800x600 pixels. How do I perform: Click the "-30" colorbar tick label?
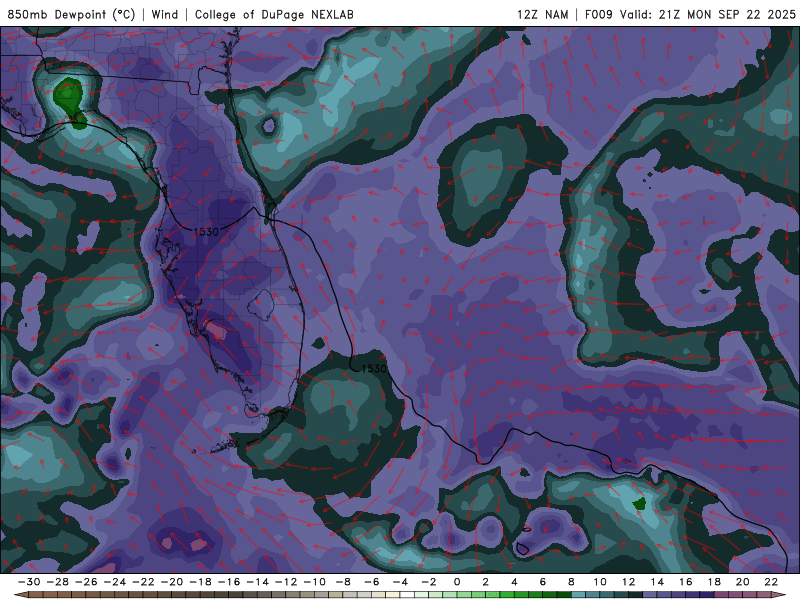pos(29,582)
